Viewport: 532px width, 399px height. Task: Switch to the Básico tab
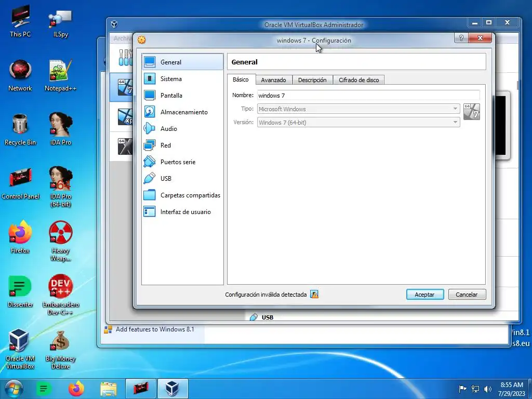pyautogui.click(x=241, y=79)
